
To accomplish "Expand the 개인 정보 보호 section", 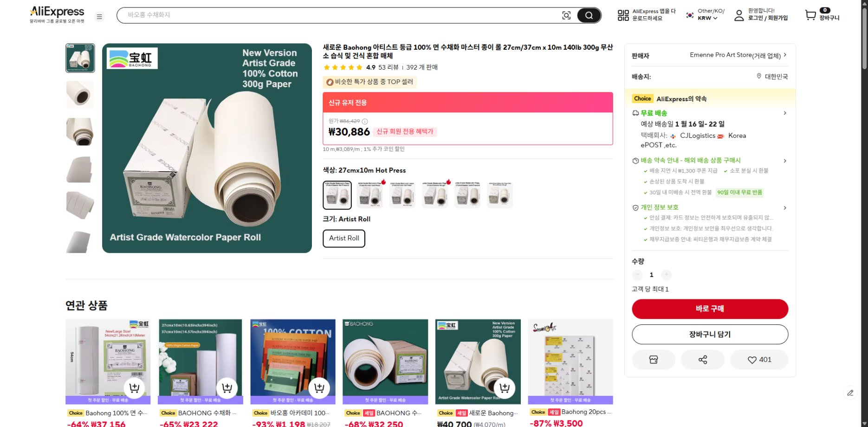I will pos(784,207).
